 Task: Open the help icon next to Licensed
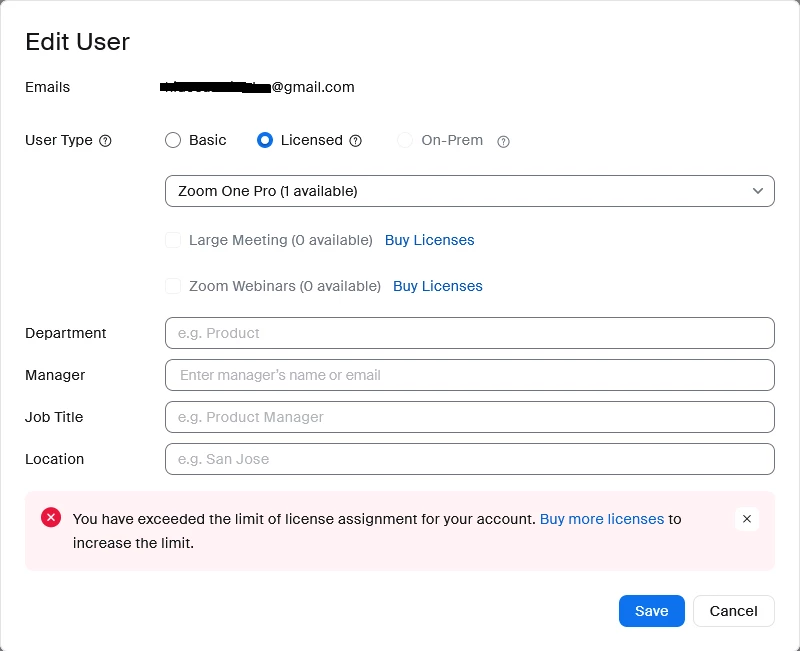[x=356, y=141]
